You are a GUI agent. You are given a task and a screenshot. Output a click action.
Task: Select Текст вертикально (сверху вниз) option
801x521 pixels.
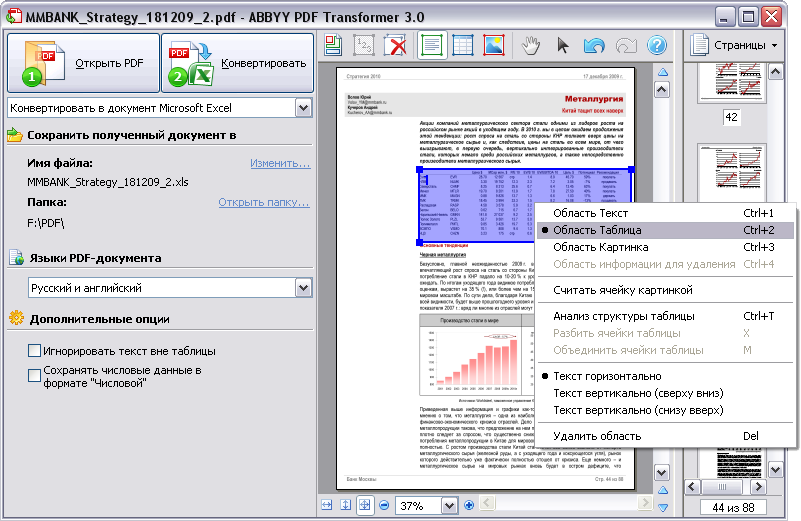665,393
